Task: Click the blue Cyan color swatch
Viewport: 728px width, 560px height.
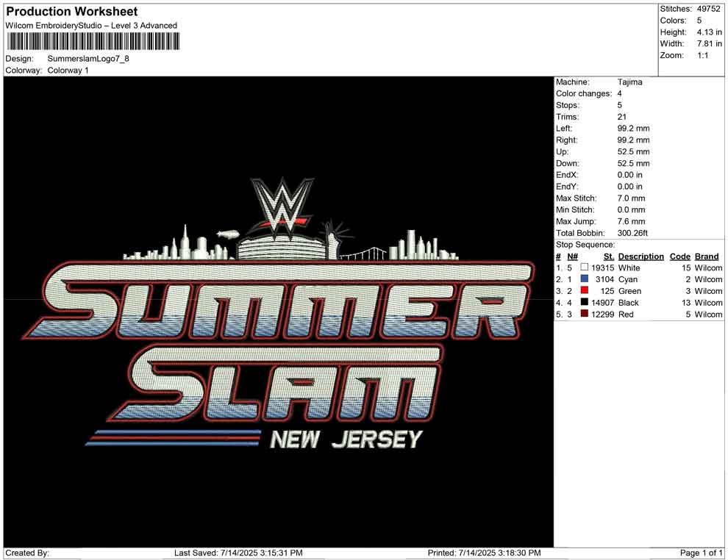Action: [x=585, y=279]
